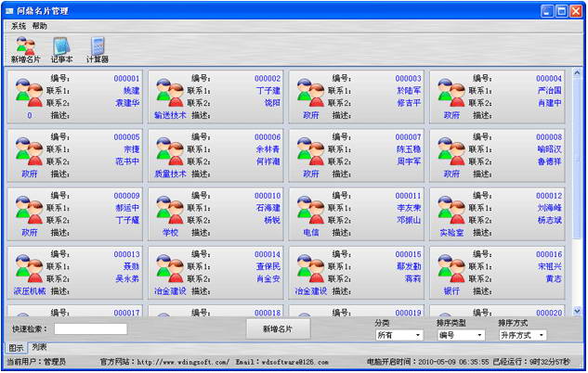Expand the 分类 dropdown showing 所有
The image size is (588, 373).
pos(399,335)
